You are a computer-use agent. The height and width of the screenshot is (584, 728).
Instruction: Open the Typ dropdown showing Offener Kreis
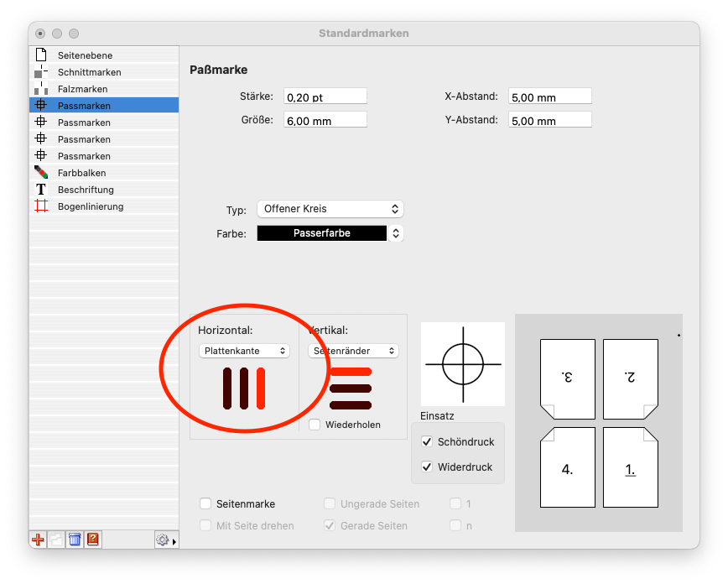(330, 209)
